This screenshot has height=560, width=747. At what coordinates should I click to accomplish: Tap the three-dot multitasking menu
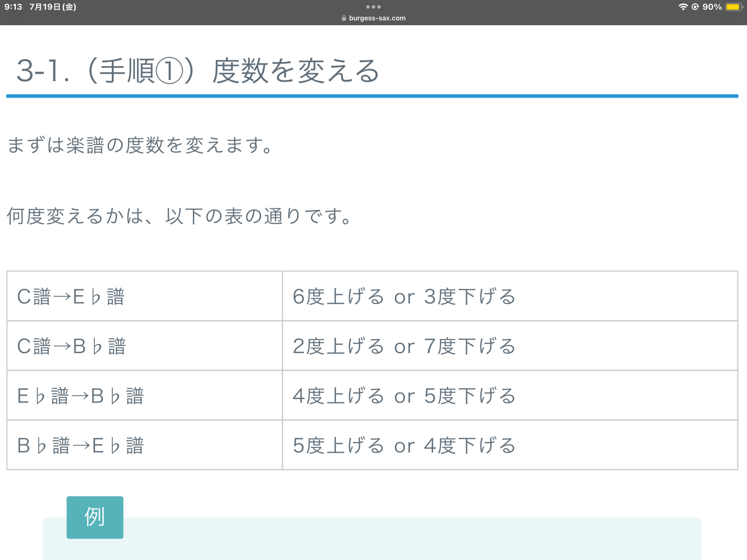[373, 7]
